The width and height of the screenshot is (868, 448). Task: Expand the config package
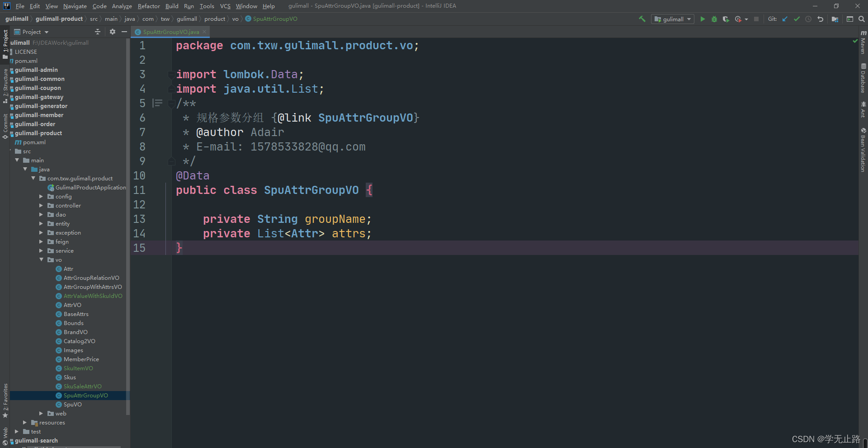(x=41, y=196)
